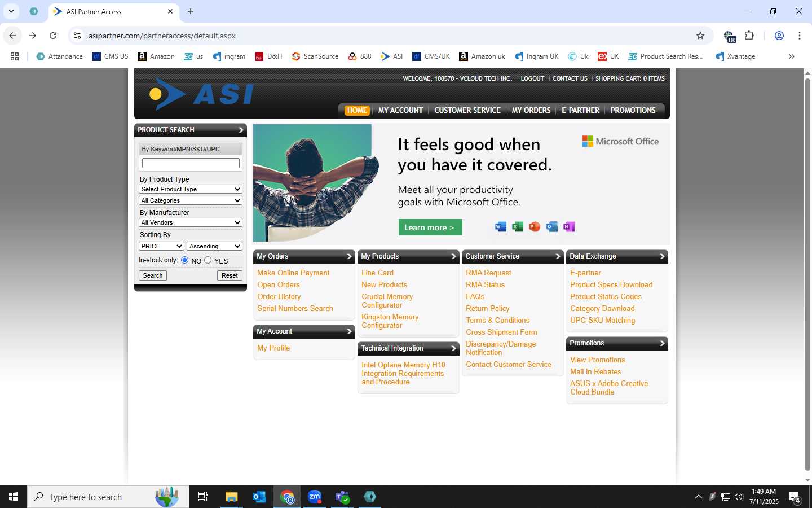
Task: Click Learn more on Microsoft Office banner
Action: point(430,227)
